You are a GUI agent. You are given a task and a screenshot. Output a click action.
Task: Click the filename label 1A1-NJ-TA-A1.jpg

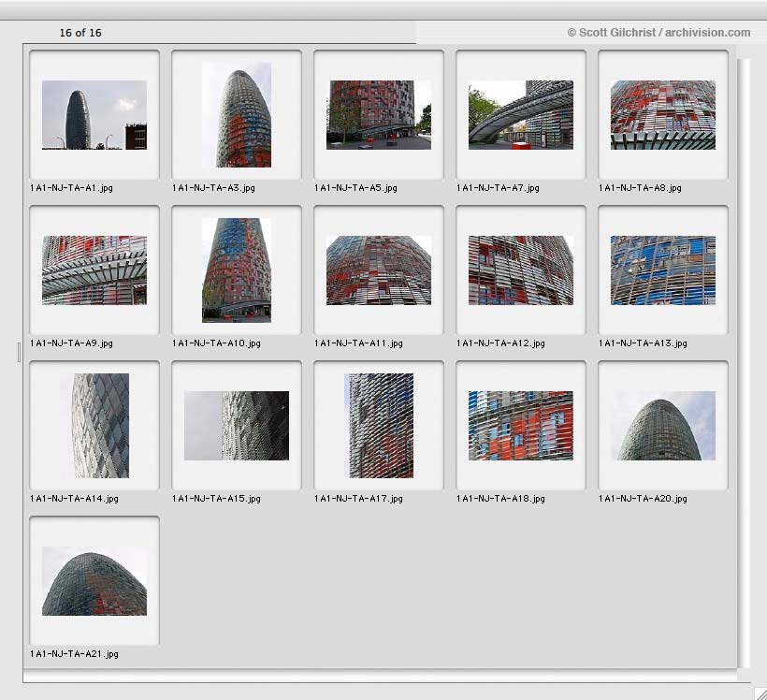(71, 188)
